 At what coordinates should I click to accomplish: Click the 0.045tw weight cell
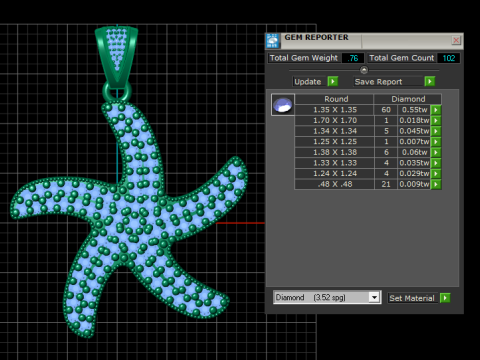pyautogui.click(x=414, y=131)
